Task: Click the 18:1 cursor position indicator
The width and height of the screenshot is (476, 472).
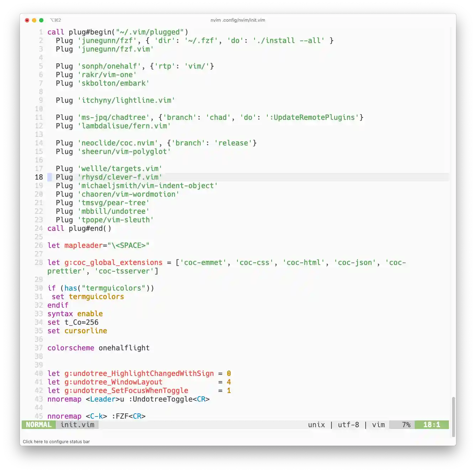Action: point(431,425)
